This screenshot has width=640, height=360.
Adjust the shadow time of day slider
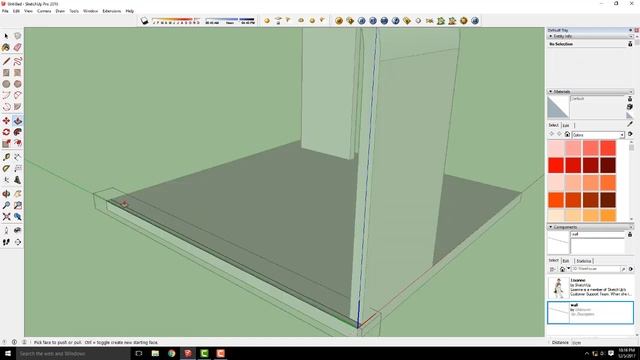point(230,20)
